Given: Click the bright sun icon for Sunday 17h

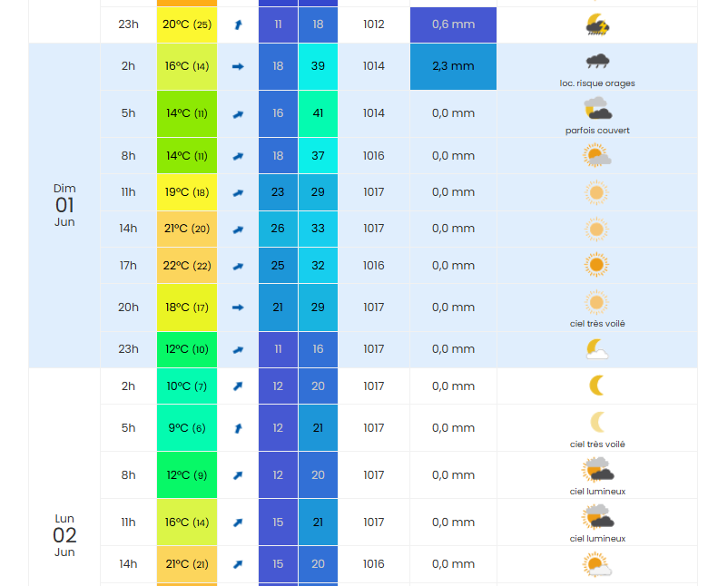Looking at the screenshot, I should point(596,265).
